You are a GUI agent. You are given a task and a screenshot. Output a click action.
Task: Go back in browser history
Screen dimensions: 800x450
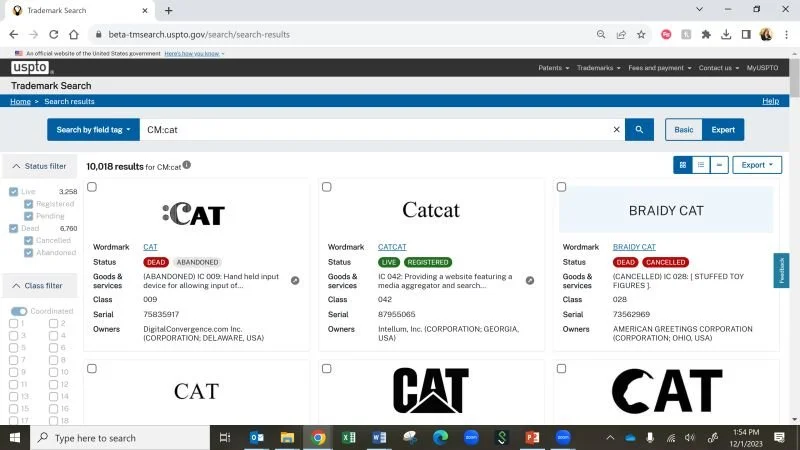14,35
